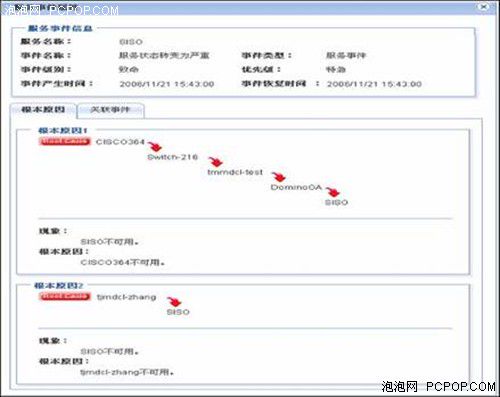Select the 根本原因 tab
Image resolution: width=500 pixels, height=397 pixels.
click(x=43, y=110)
